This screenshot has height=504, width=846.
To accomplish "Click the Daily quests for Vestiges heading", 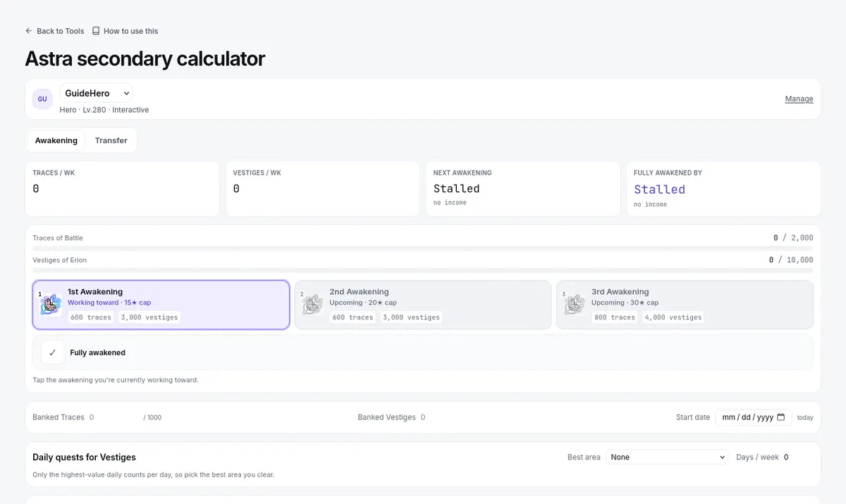I will click(85, 457).
